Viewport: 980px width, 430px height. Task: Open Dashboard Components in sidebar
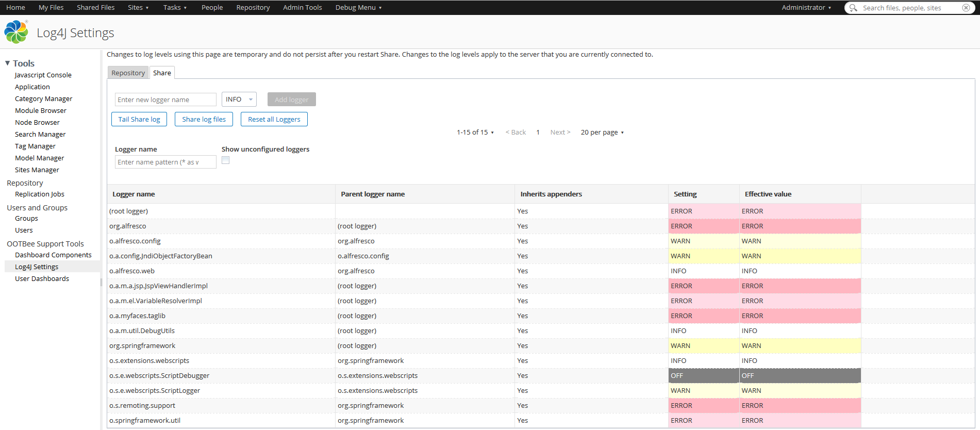pyautogui.click(x=53, y=255)
